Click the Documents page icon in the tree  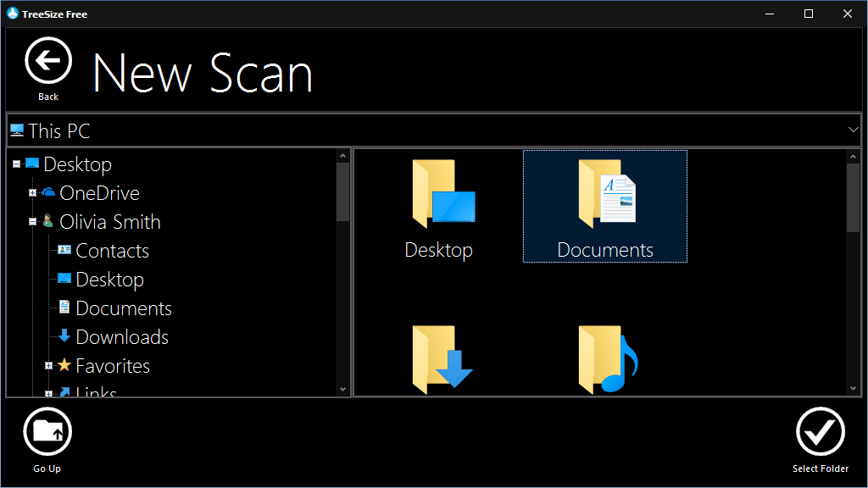pos(64,307)
